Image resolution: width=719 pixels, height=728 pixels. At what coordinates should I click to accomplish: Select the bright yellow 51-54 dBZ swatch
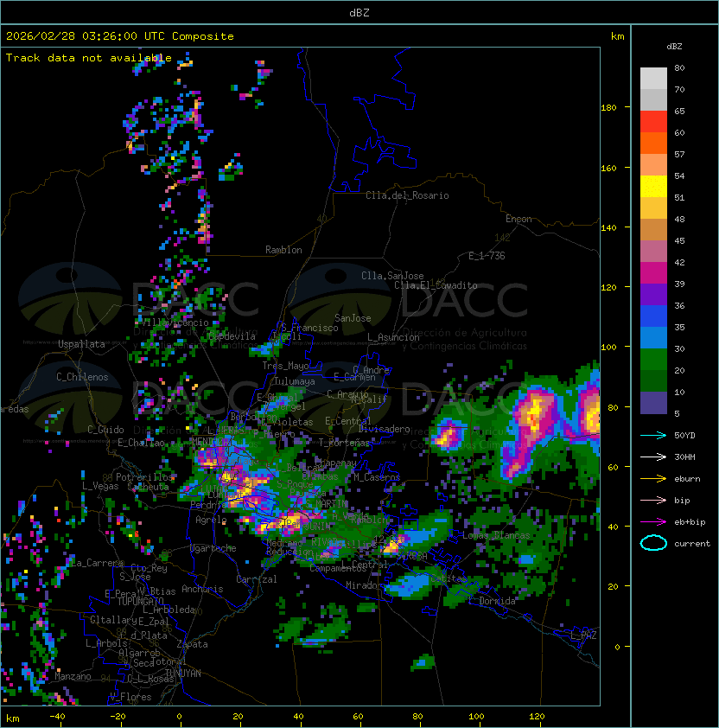point(653,187)
